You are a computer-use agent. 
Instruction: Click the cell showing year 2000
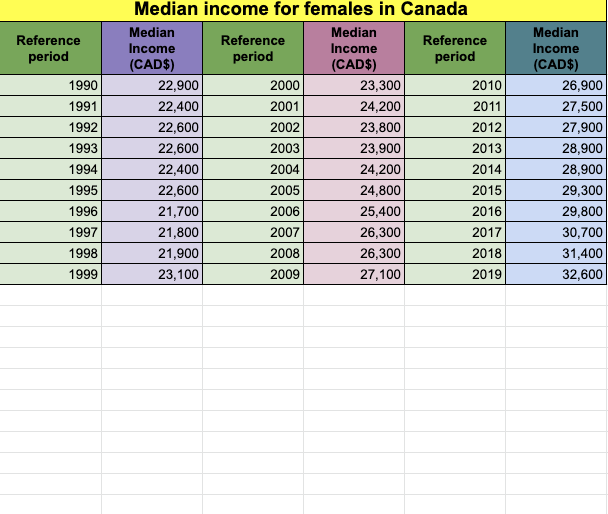pyautogui.click(x=253, y=85)
